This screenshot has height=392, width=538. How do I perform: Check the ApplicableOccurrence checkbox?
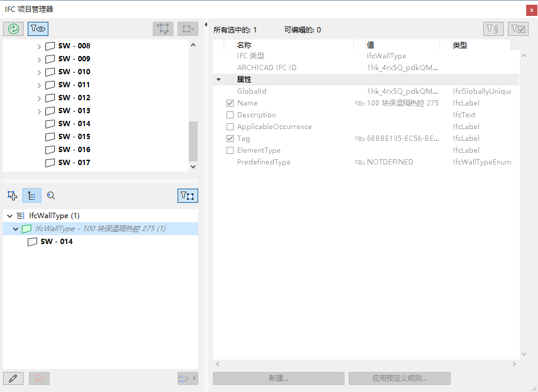[x=230, y=126]
